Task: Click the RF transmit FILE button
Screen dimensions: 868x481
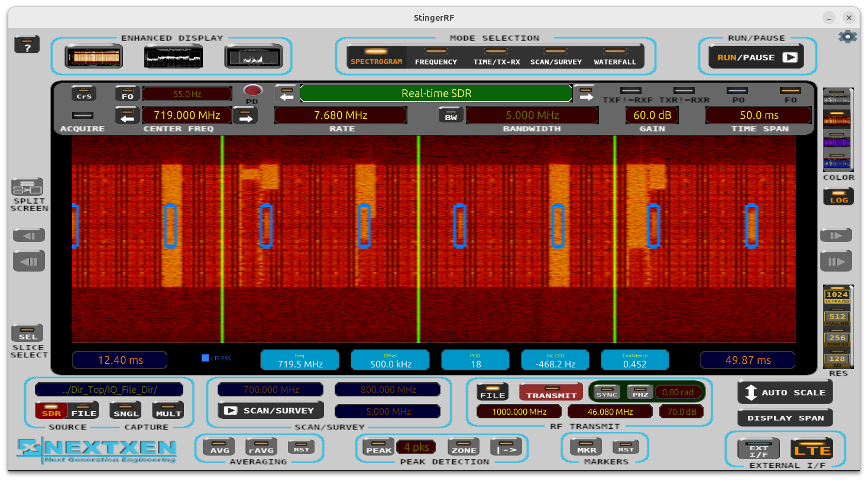Action: pos(493,392)
